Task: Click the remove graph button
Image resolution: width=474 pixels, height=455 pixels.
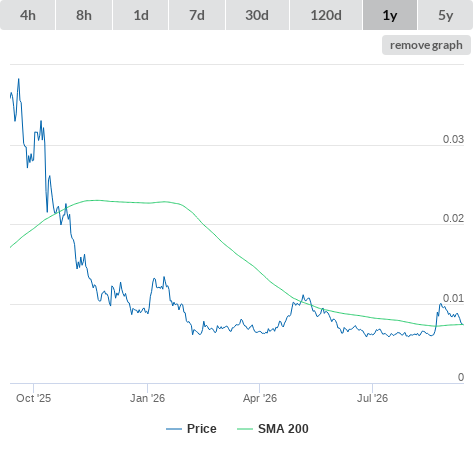Action: pos(426,45)
